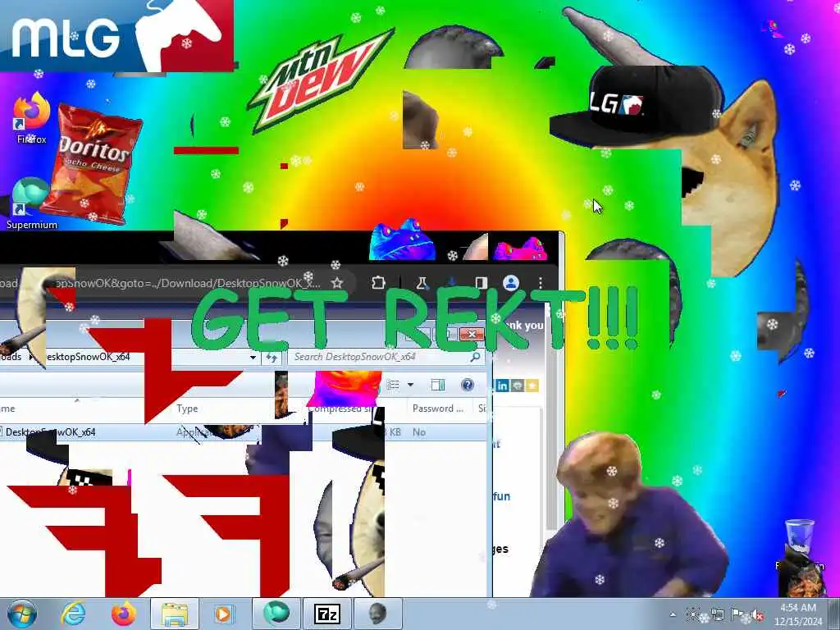Close the Explorer window

[472, 335]
